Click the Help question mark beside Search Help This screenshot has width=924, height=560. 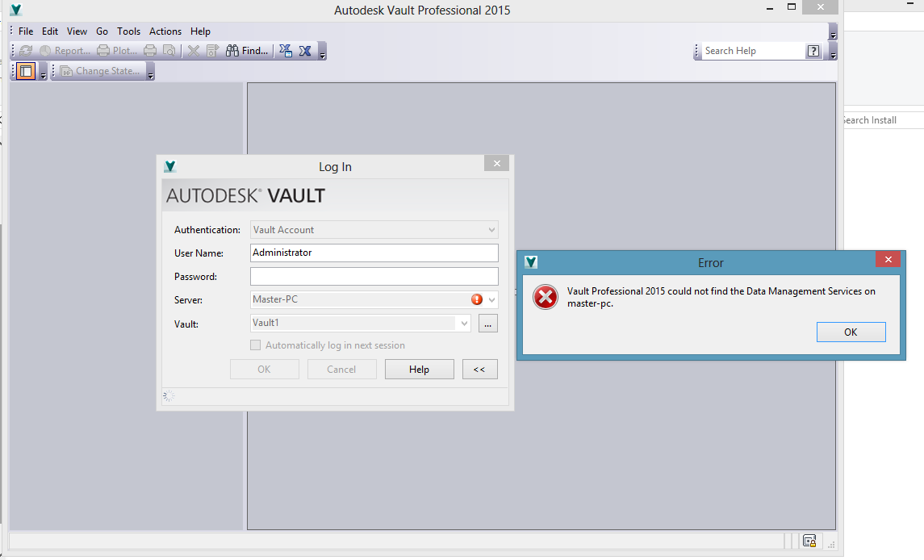tap(812, 50)
